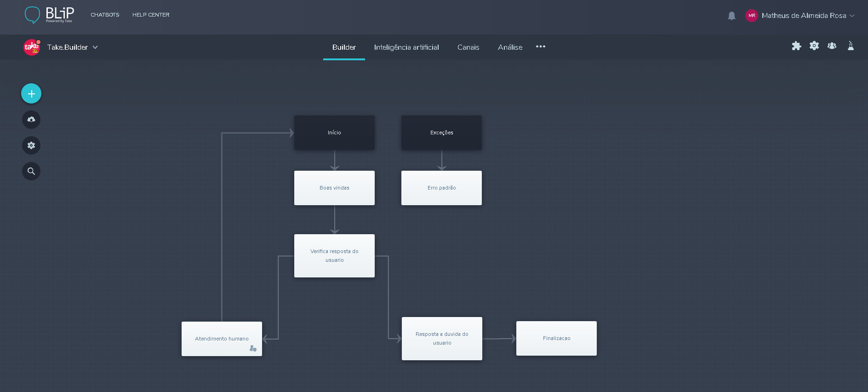The image size is (868, 392).
Task: Add a new block with plus button
Action: pos(31,93)
